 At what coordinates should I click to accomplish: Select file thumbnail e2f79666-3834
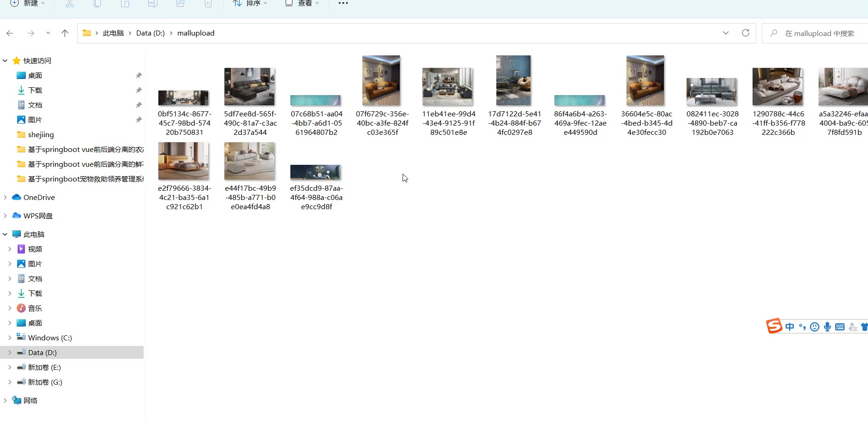(x=184, y=161)
